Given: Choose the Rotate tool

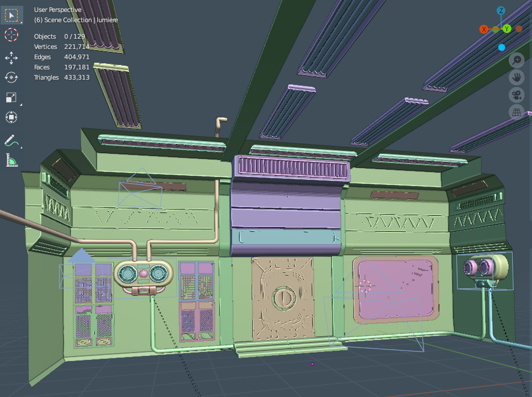Looking at the screenshot, I should point(11,78).
